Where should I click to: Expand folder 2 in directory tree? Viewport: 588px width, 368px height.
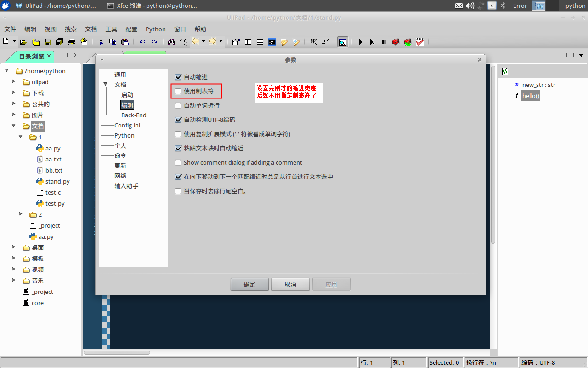tap(21, 214)
